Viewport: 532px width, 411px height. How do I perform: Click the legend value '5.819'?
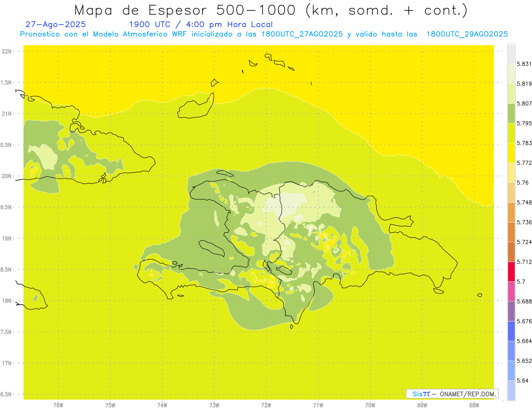coord(524,83)
